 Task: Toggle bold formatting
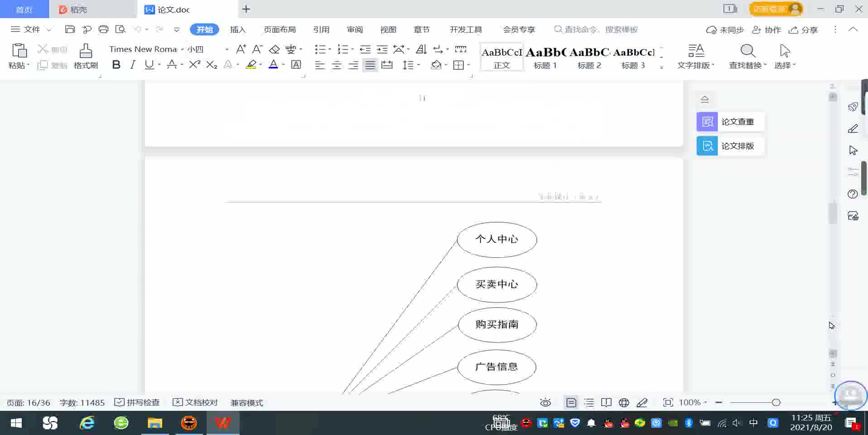(x=116, y=65)
